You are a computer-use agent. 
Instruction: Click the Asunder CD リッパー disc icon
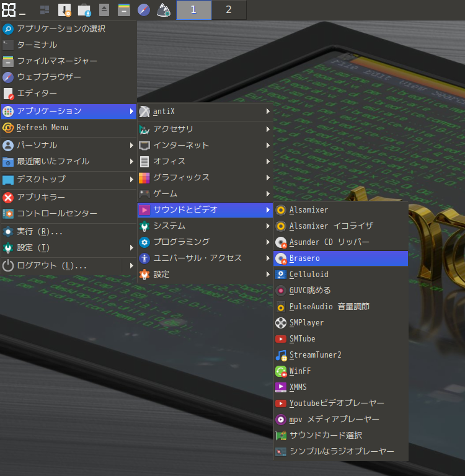click(281, 242)
